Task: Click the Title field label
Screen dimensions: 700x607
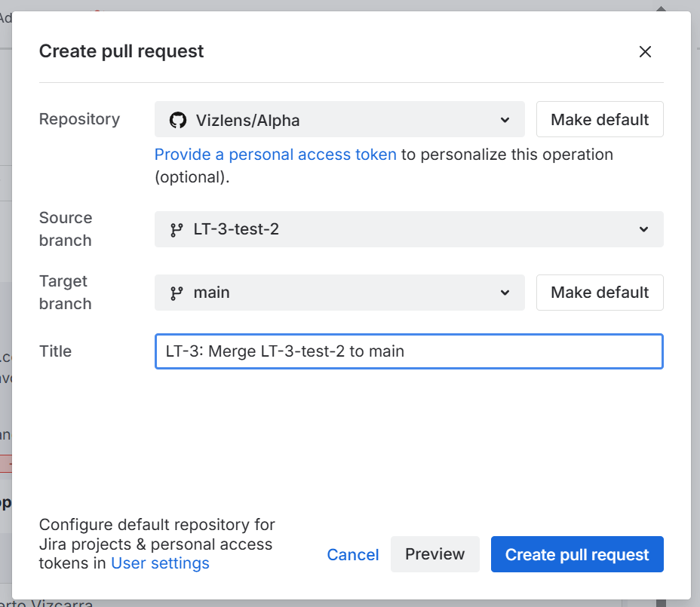Action: pos(56,351)
